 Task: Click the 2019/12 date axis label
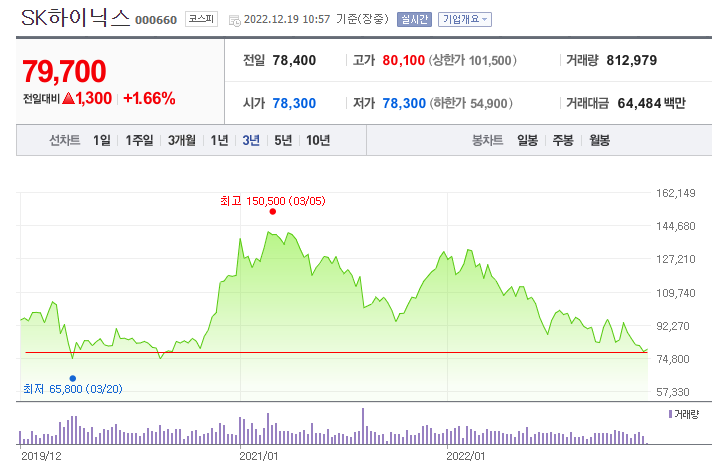41,456
